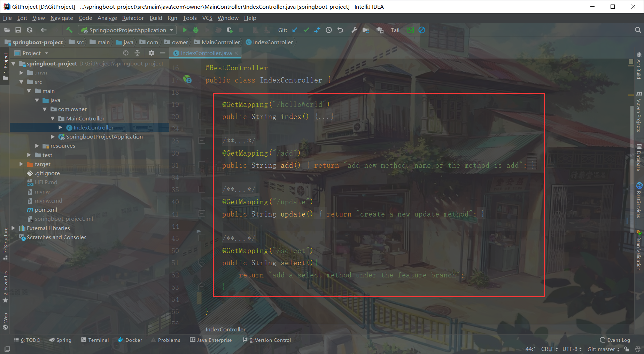Update project with the blue Git arrow icon

click(x=295, y=30)
